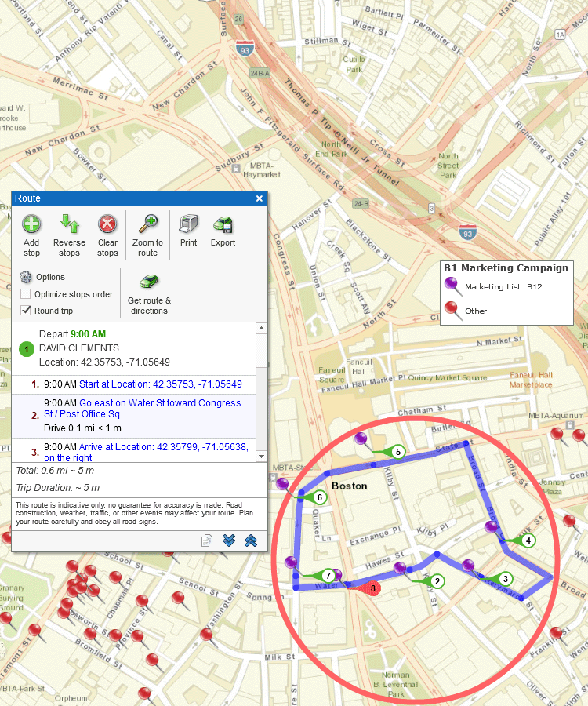
Task: Clear all route stops
Action: click(107, 224)
